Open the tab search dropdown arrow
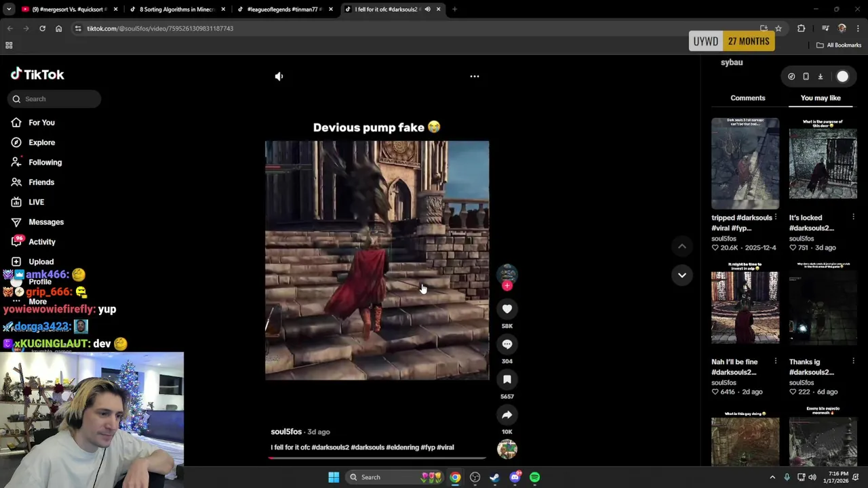This screenshot has height=488, width=868. 9,9
